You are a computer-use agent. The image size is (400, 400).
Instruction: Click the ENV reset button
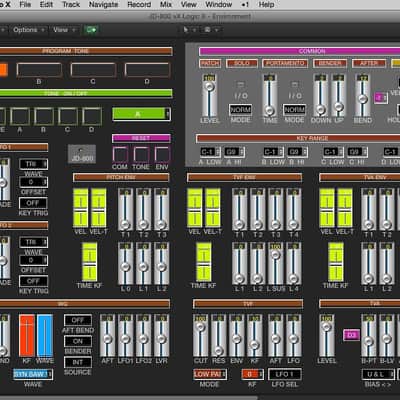[x=162, y=154]
